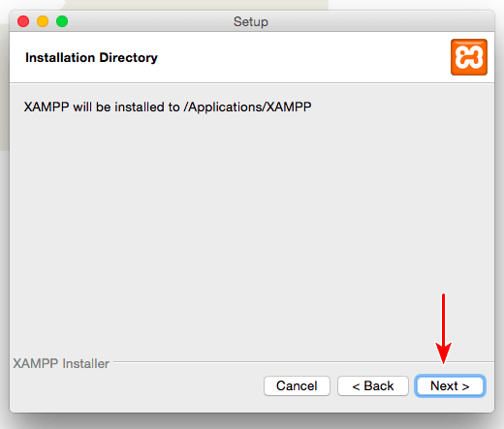Image resolution: width=504 pixels, height=429 pixels.
Task: Click the Next > button
Action: 450,385
